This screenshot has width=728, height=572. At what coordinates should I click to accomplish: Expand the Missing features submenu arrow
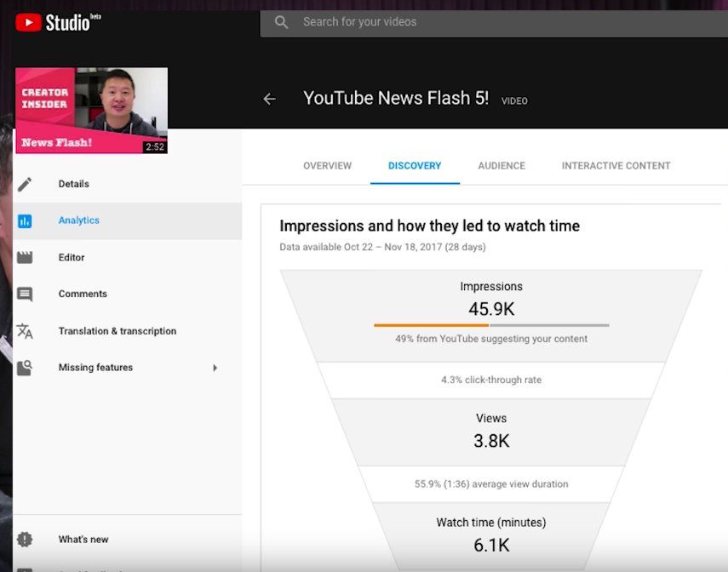pos(215,368)
